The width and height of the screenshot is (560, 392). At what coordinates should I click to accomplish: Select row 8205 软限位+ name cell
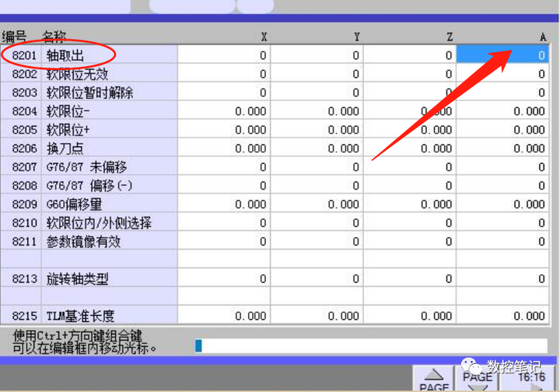pos(110,130)
